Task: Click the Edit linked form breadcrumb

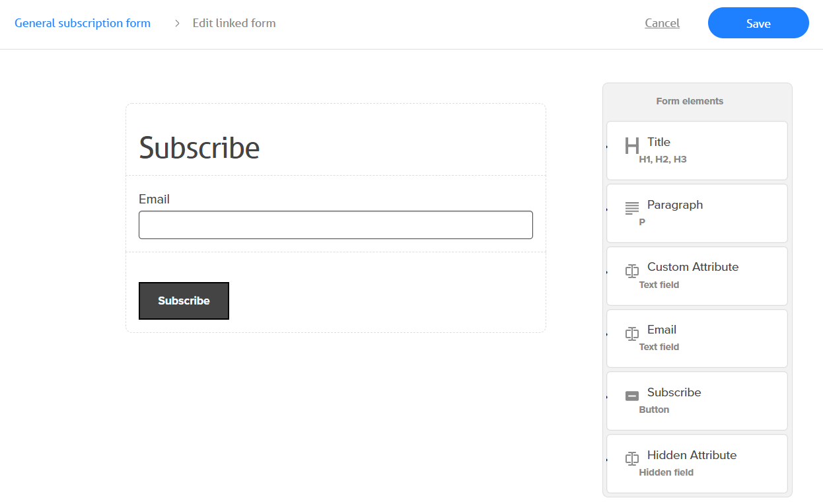Action: pyautogui.click(x=234, y=23)
